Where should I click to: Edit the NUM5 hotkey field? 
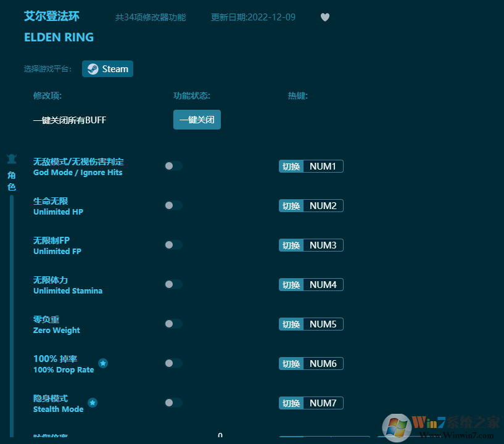click(x=323, y=324)
